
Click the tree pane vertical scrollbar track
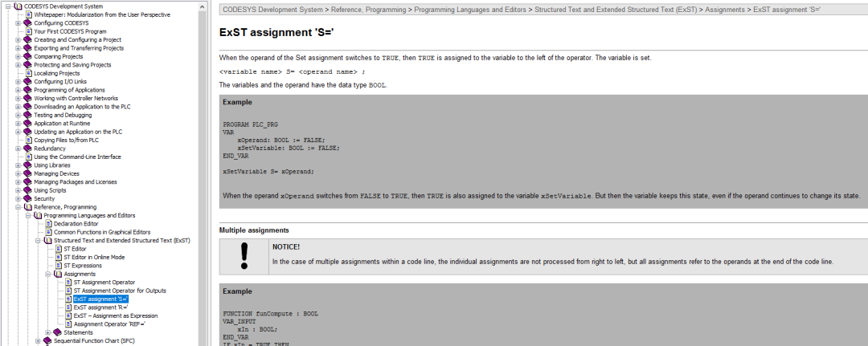pos(202,177)
